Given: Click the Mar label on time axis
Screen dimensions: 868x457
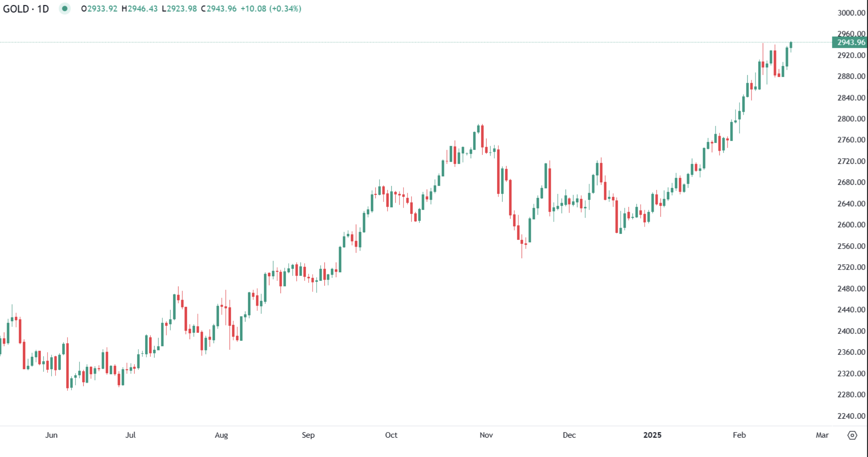Looking at the screenshot, I should tap(822, 435).
